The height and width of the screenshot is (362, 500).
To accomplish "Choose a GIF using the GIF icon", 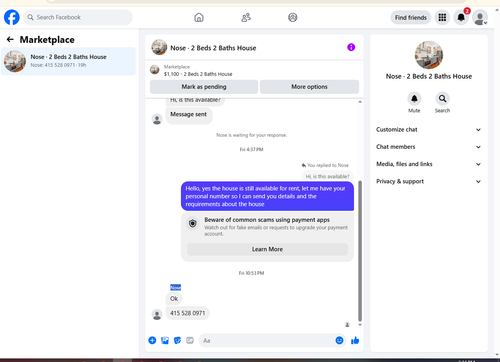I will click(x=190, y=340).
